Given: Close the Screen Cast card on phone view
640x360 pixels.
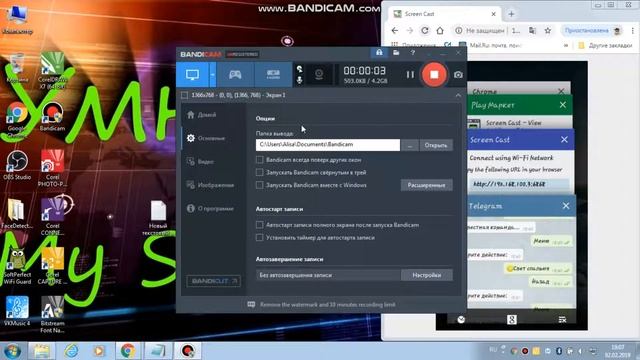Looking at the screenshot, I should tap(564, 140).
